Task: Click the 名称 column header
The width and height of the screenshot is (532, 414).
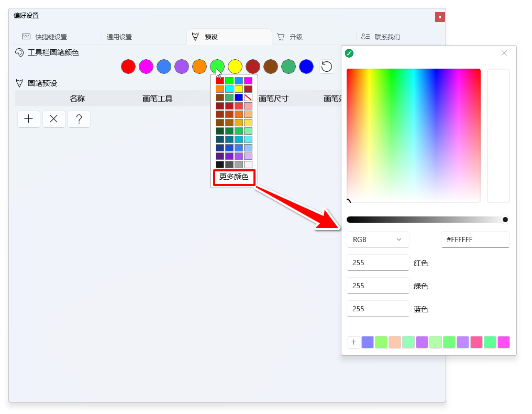Action: [x=77, y=99]
